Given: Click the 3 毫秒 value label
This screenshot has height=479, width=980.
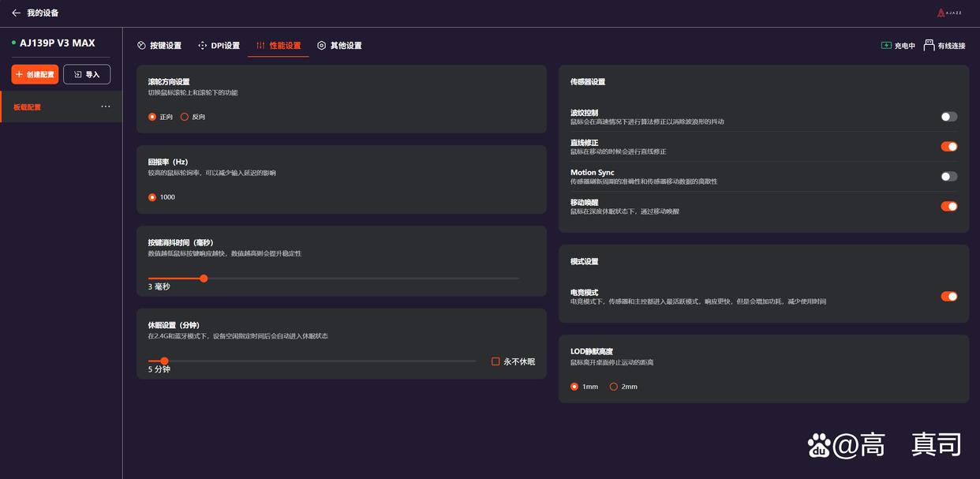Looking at the screenshot, I should click(159, 287).
